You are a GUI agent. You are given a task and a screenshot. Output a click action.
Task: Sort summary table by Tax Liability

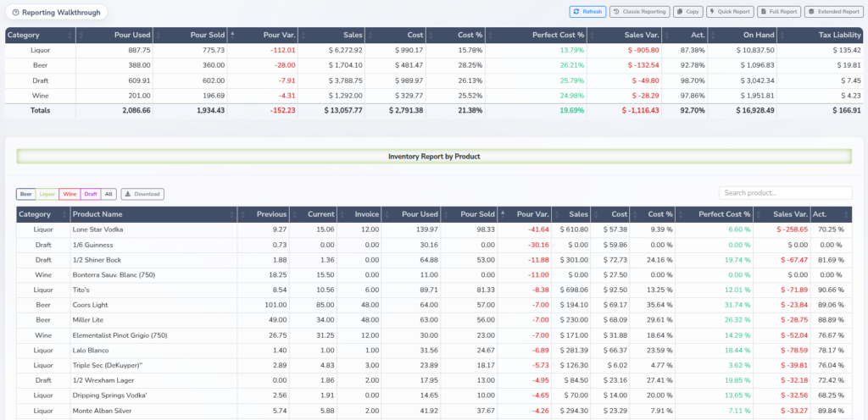820,35
